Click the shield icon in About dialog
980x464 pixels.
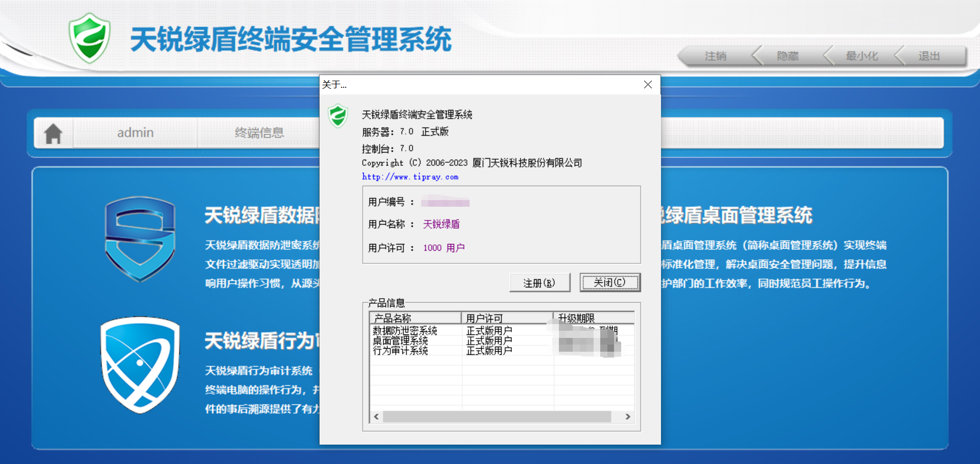[x=338, y=116]
